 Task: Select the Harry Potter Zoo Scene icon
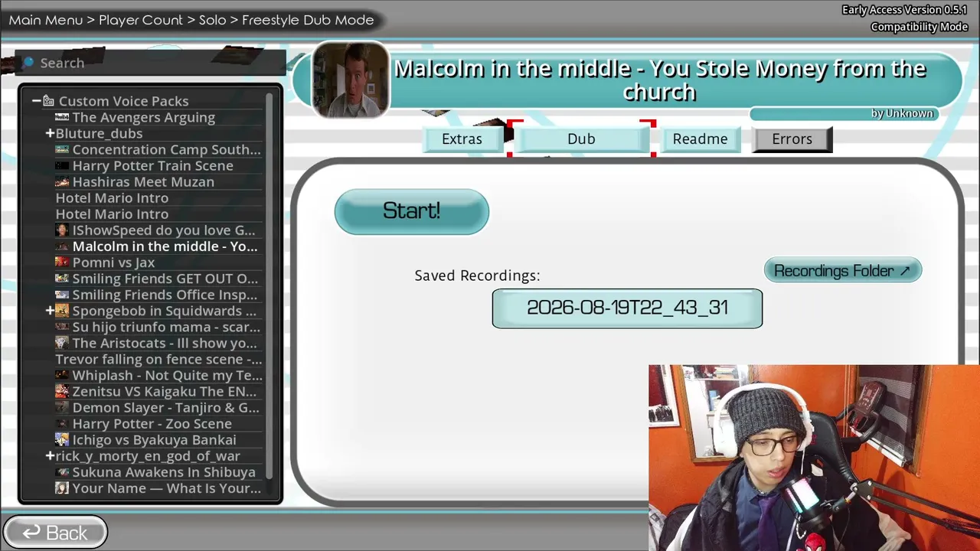(x=62, y=423)
